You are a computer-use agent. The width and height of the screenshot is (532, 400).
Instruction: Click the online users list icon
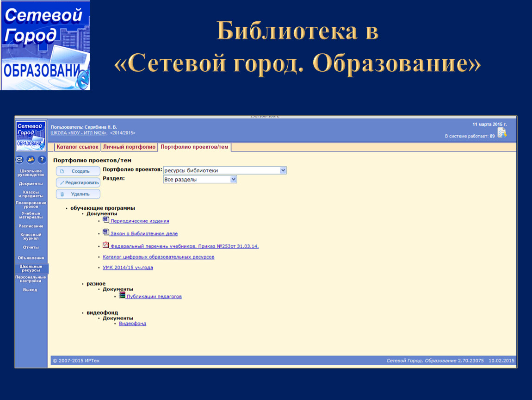click(502, 133)
